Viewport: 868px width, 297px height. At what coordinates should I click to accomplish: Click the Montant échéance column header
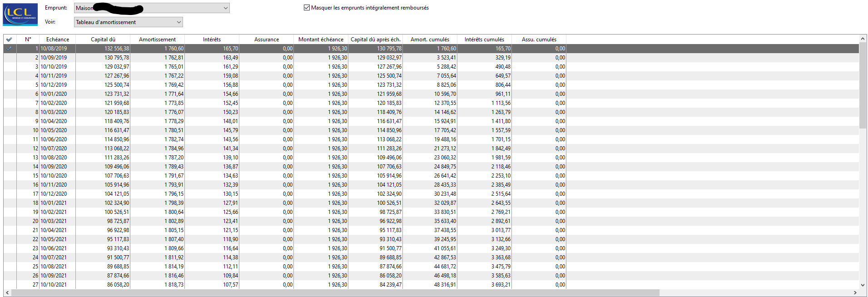(x=321, y=40)
